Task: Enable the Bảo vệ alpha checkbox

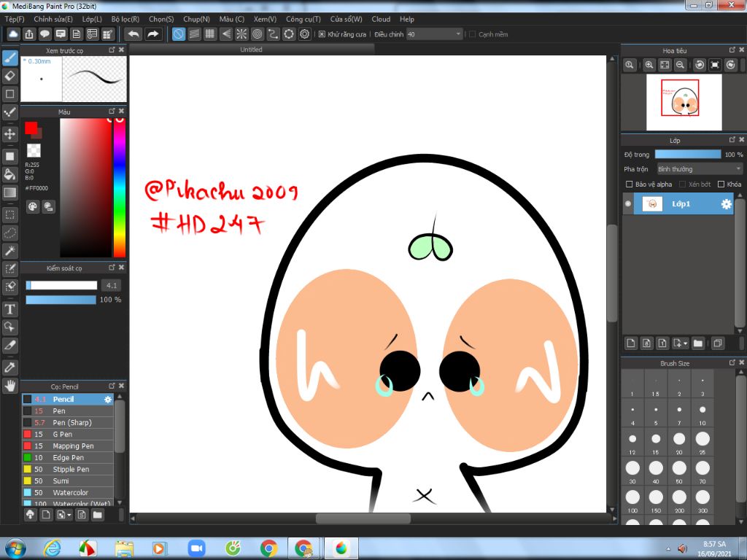Action: click(x=629, y=184)
